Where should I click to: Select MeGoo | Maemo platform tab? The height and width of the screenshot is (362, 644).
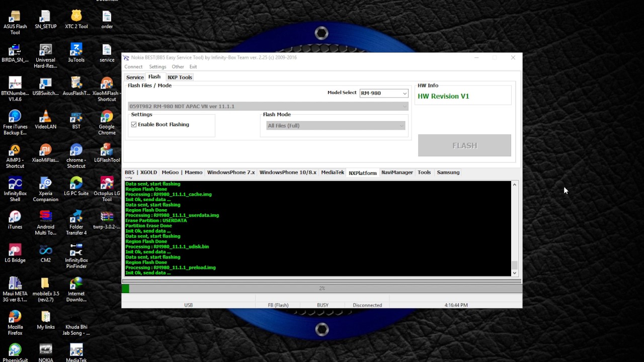pyautogui.click(x=182, y=172)
